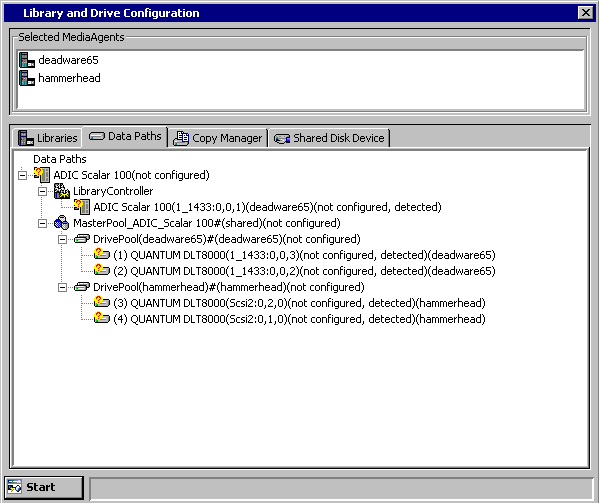Click the detected ADIC Scalar 100 library icon
The height and width of the screenshot is (503, 599).
pyautogui.click(x=82, y=207)
